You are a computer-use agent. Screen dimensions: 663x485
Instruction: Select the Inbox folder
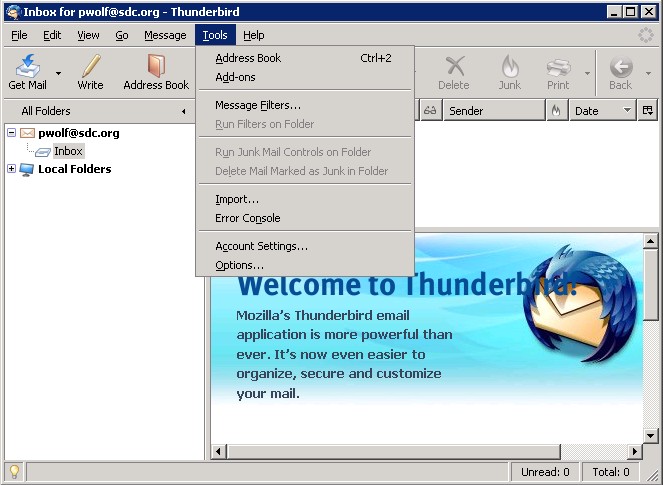click(68, 151)
